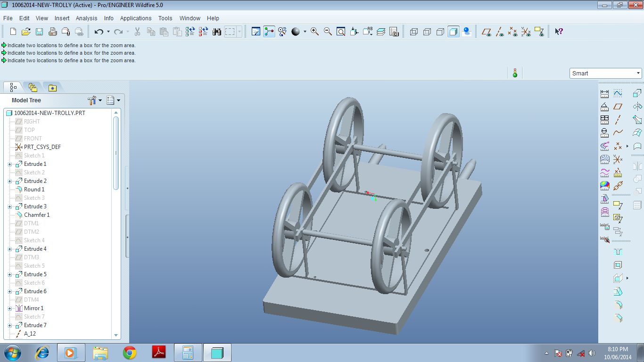Open the Analysis menu
644x362 pixels.
87,18
